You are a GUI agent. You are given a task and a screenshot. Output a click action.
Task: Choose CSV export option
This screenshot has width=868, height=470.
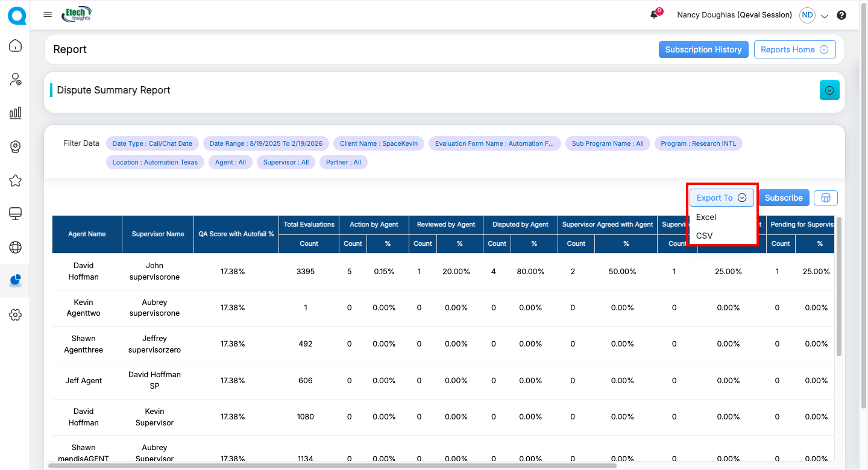point(704,236)
